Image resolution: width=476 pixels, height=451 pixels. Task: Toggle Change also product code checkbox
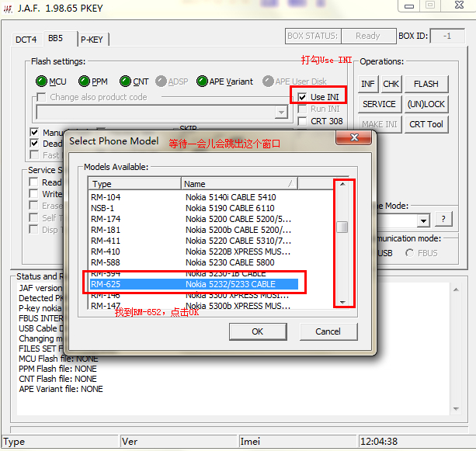41,97
